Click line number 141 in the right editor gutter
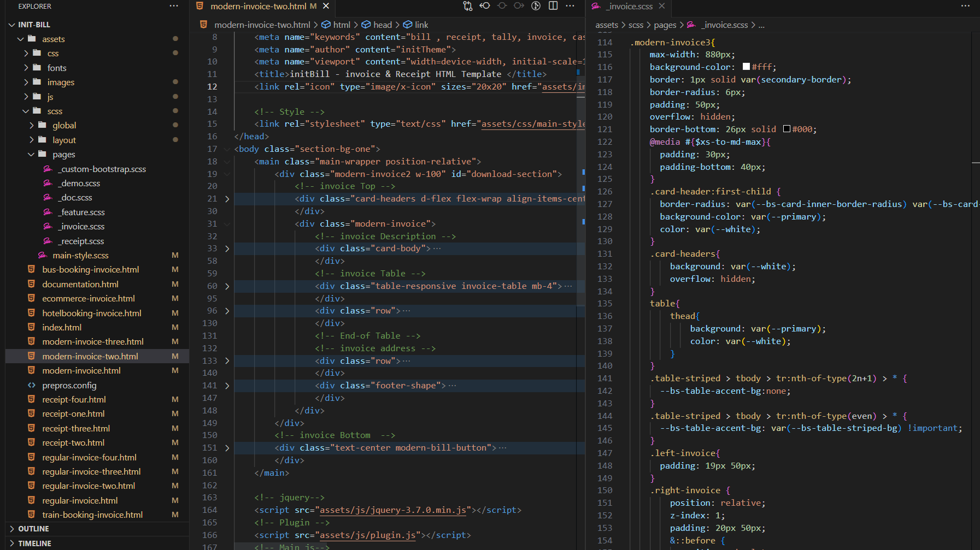This screenshot has width=980, height=550. (x=605, y=378)
